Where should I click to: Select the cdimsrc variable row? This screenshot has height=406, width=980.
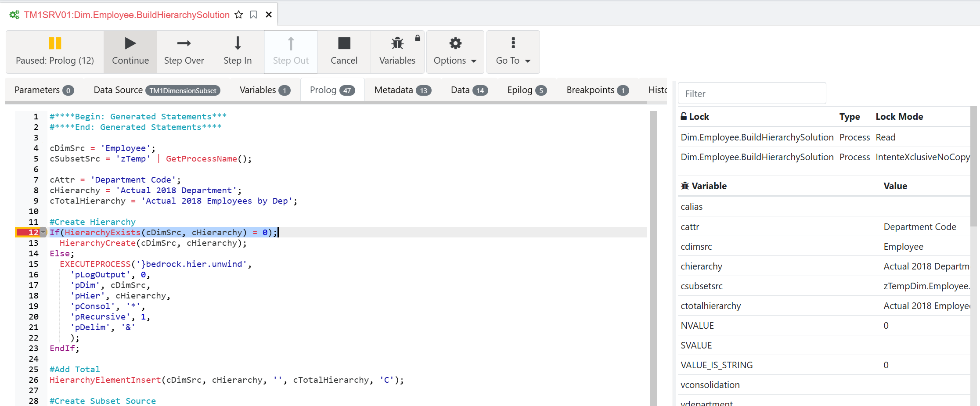pos(824,246)
